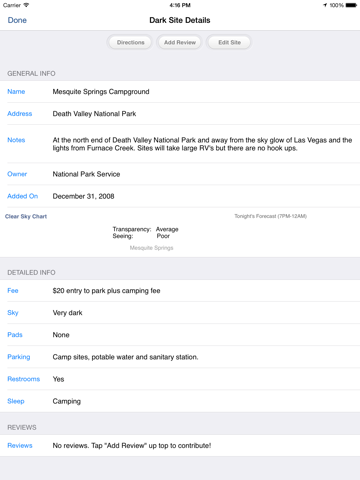The image size is (360, 480).
Task: Tap the 'Camping' sleep value
Action: pos(67,401)
